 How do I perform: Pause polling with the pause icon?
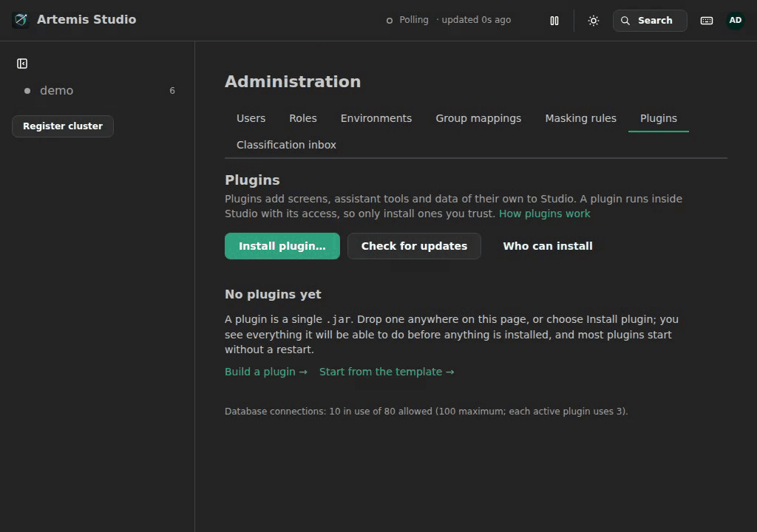click(554, 21)
